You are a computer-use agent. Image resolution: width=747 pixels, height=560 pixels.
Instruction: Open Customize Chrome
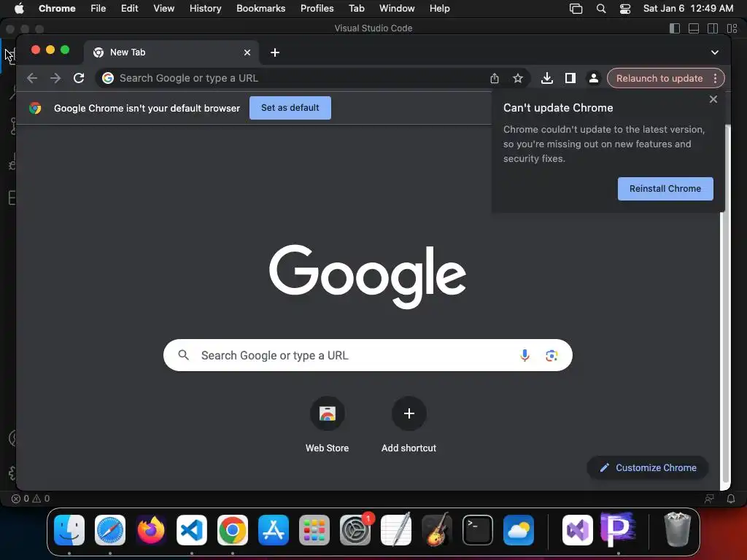(648, 467)
